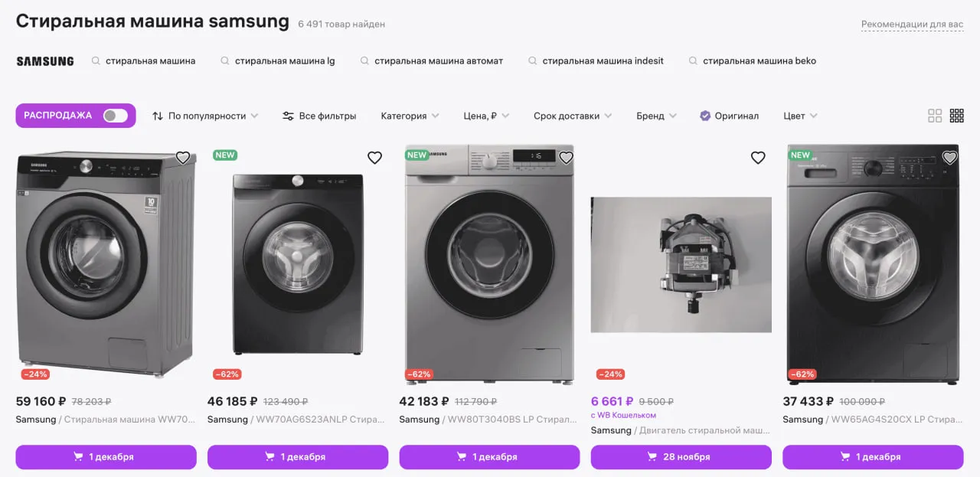The width and height of the screenshot is (980, 477).
Task: Open the silver WW80T3040BS product photo
Action: [488, 264]
